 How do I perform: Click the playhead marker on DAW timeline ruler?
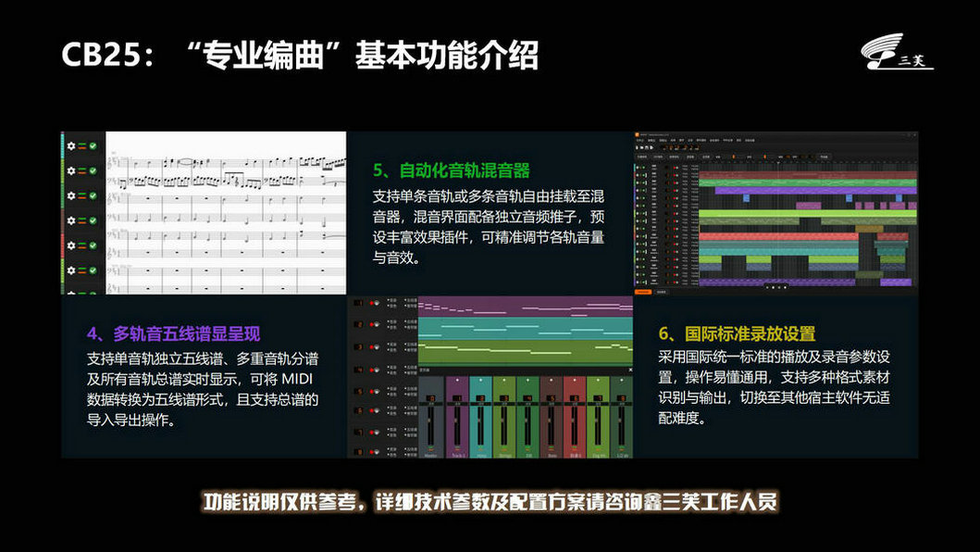(x=778, y=163)
